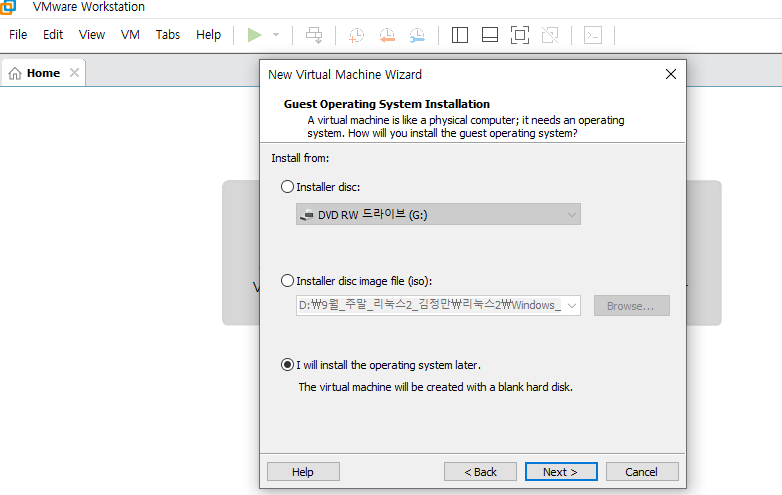Screen dimensions: 782x495
Task: Open the VM menu
Action: pyautogui.click(x=130, y=34)
